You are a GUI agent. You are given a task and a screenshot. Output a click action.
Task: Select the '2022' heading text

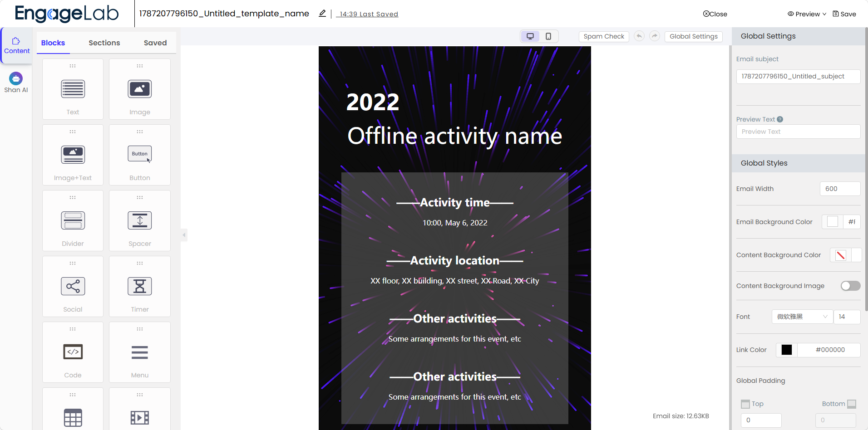[x=373, y=102]
